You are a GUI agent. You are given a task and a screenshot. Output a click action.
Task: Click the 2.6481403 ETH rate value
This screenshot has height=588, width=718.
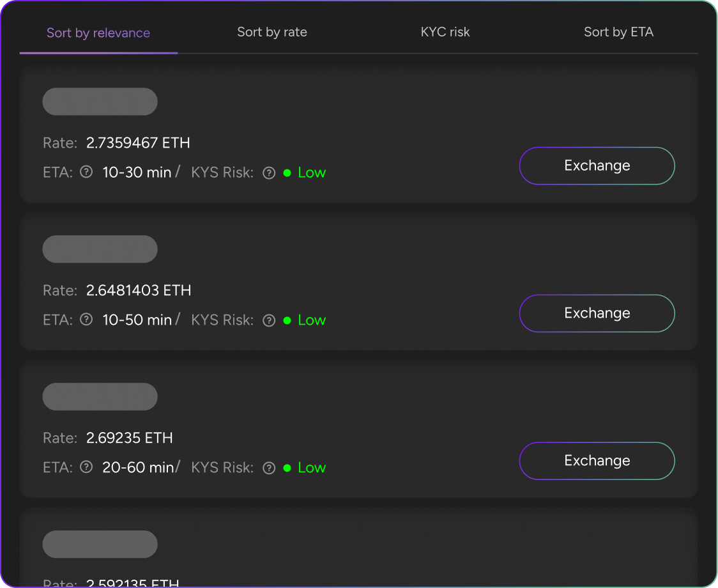pyautogui.click(x=139, y=290)
